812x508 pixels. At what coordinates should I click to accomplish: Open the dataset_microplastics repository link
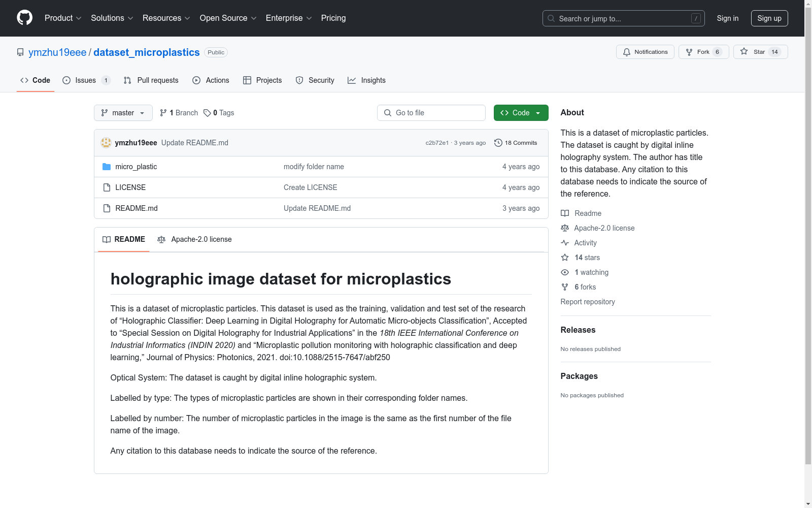click(147, 52)
